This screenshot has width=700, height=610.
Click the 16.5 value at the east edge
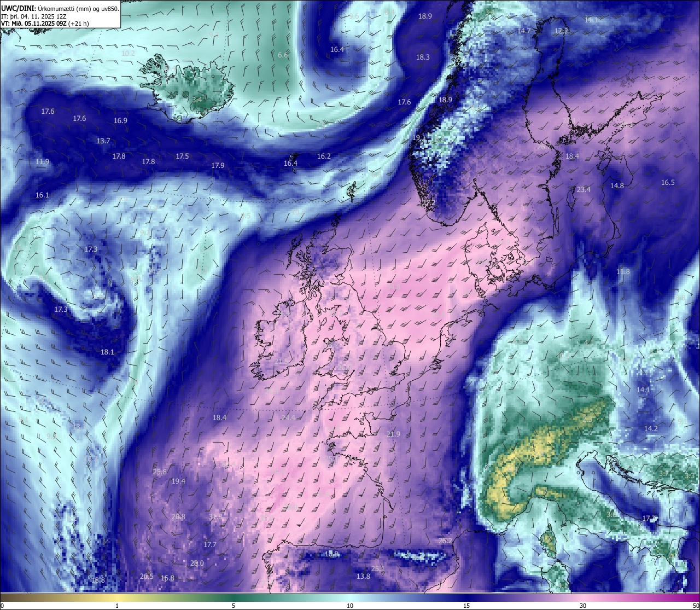[668, 182]
